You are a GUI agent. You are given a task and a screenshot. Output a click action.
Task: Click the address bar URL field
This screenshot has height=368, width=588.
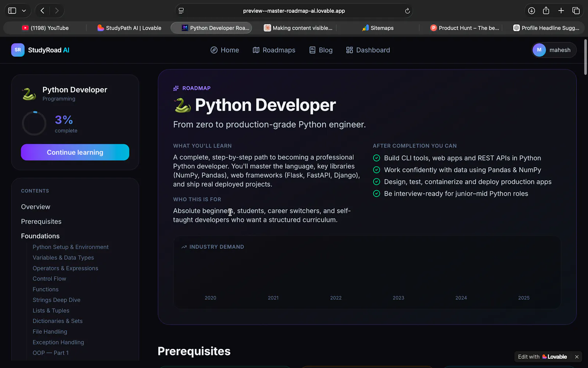point(294,11)
